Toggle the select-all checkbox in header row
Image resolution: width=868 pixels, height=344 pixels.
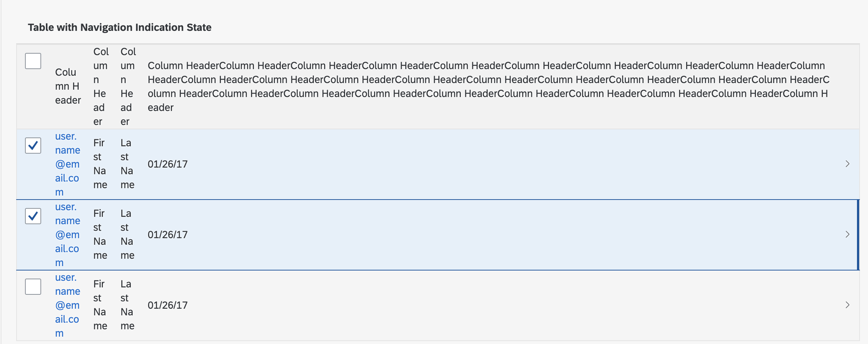click(33, 61)
